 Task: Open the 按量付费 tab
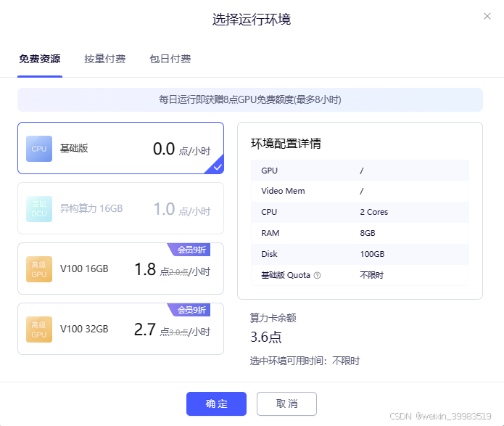coord(104,59)
